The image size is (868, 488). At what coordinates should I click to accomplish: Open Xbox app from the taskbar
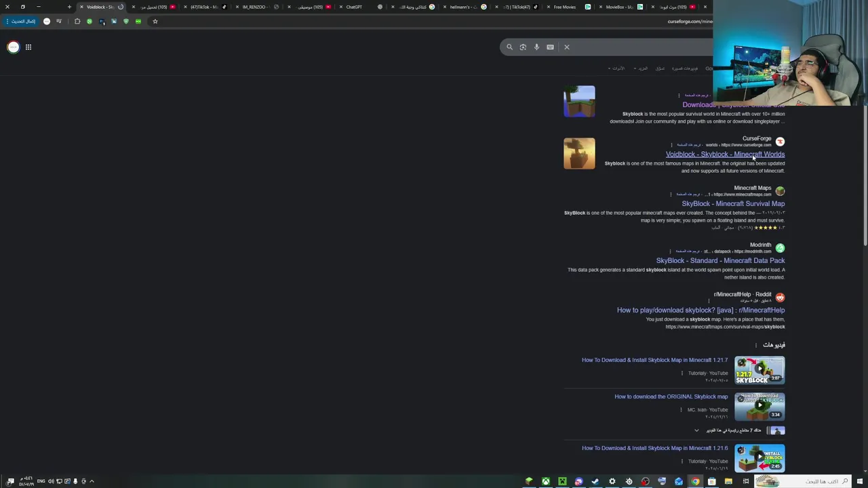coord(545,481)
